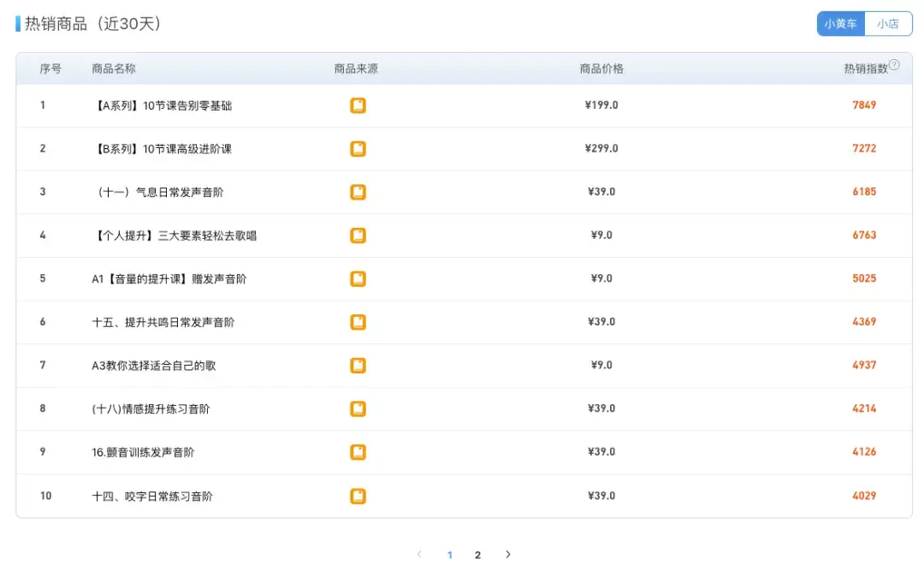Viewport: 924px width, 572px height.
Task: Go to the next page arrow
Action: click(507, 555)
